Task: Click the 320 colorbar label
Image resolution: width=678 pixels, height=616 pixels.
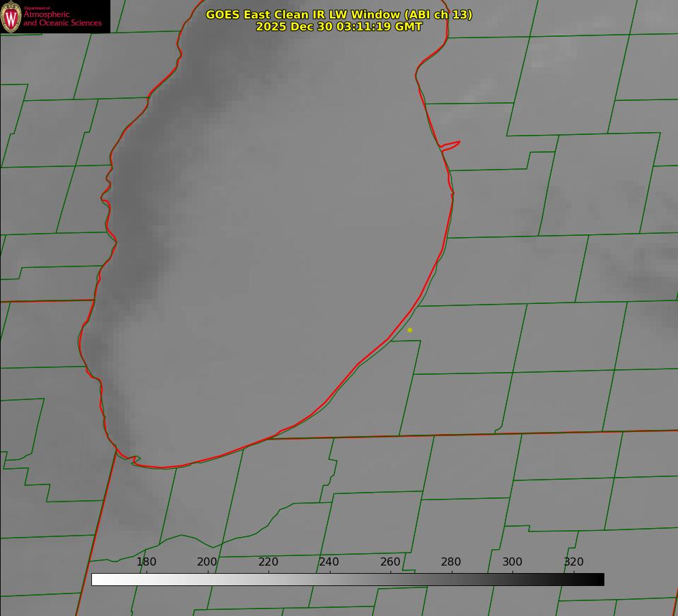Action: pyautogui.click(x=574, y=561)
